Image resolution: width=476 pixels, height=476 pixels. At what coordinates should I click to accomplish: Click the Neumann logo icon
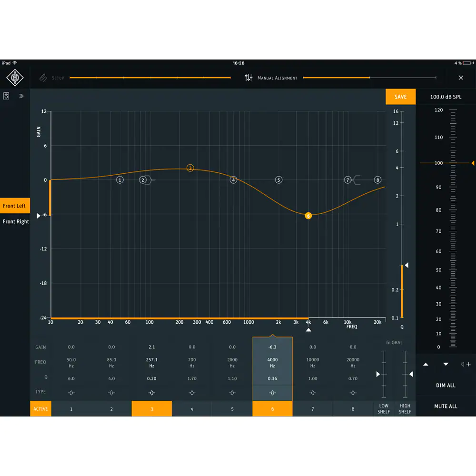coord(15,78)
